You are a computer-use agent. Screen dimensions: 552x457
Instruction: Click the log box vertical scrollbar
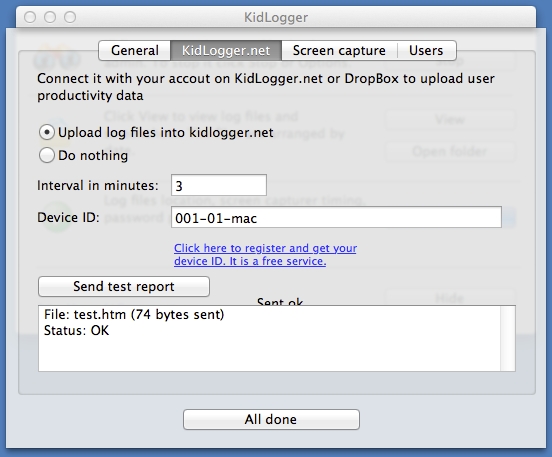tap(508, 338)
